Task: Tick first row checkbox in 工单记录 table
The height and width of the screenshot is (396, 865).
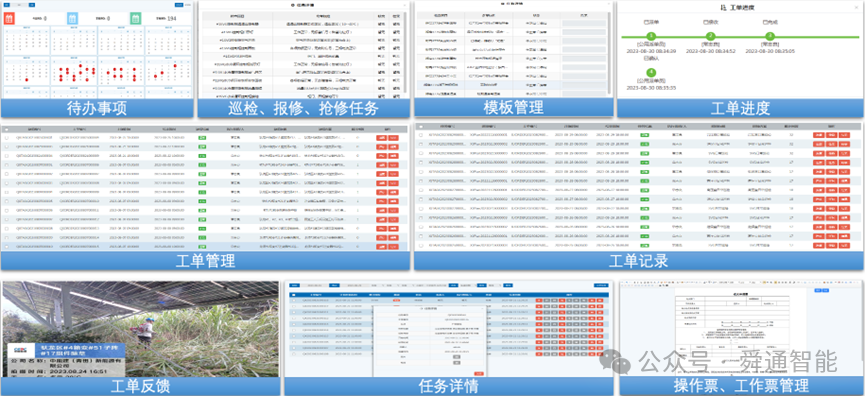Action: tap(420, 135)
